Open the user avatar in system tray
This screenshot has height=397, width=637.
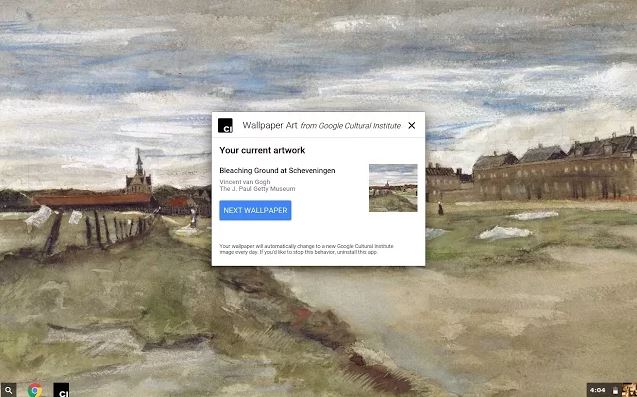click(628, 390)
